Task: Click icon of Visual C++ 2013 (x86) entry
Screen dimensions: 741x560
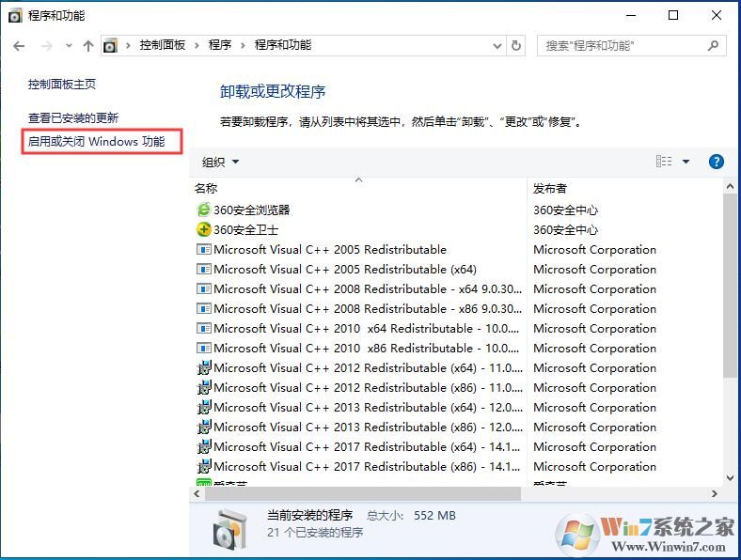Action: [x=203, y=428]
